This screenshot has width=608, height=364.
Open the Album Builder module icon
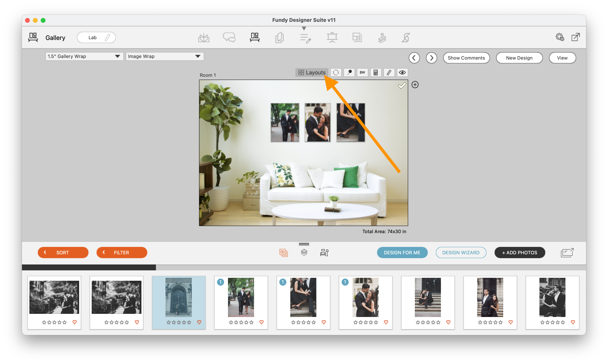click(x=204, y=38)
